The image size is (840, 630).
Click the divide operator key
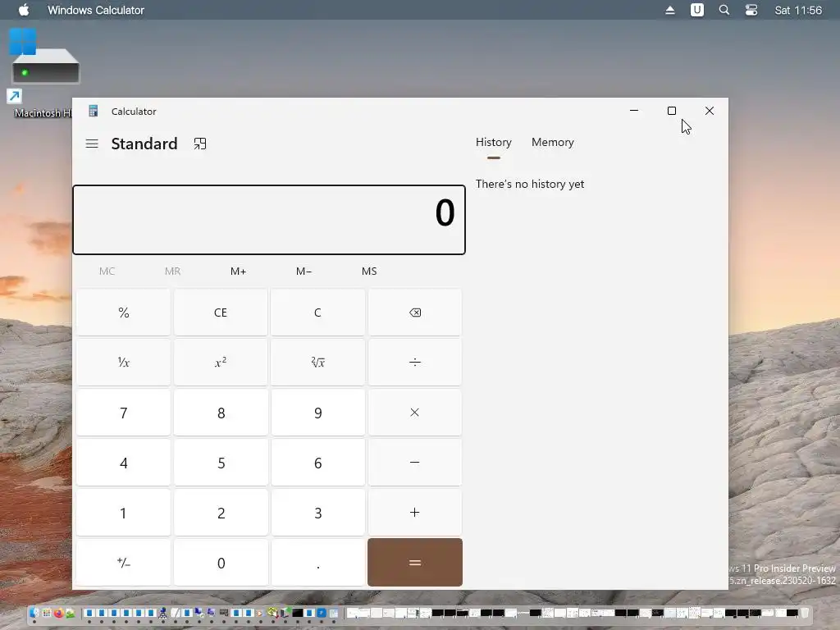point(414,363)
